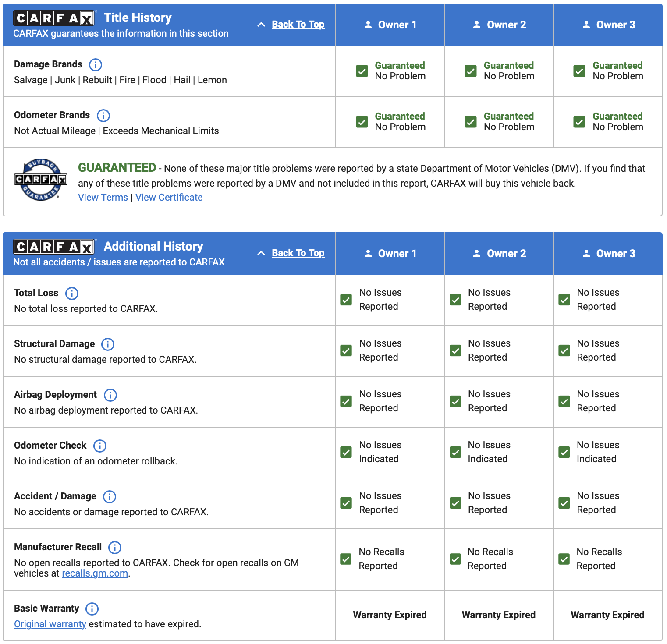This screenshot has height=644, width=667.
Task: Click Odometer Brands Owner 3 green checkmark
Action: click(579, 122)
